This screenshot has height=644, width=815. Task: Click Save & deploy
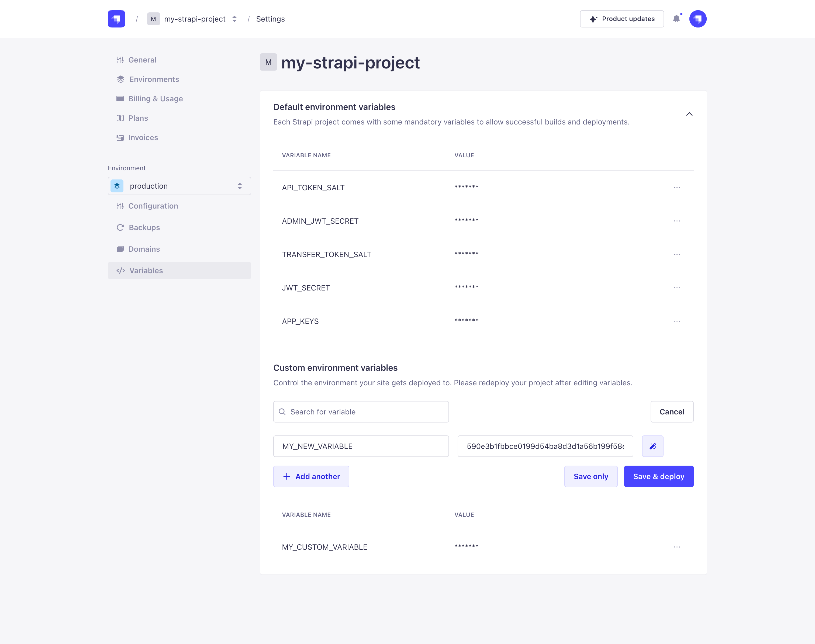(x=658, y=476)
